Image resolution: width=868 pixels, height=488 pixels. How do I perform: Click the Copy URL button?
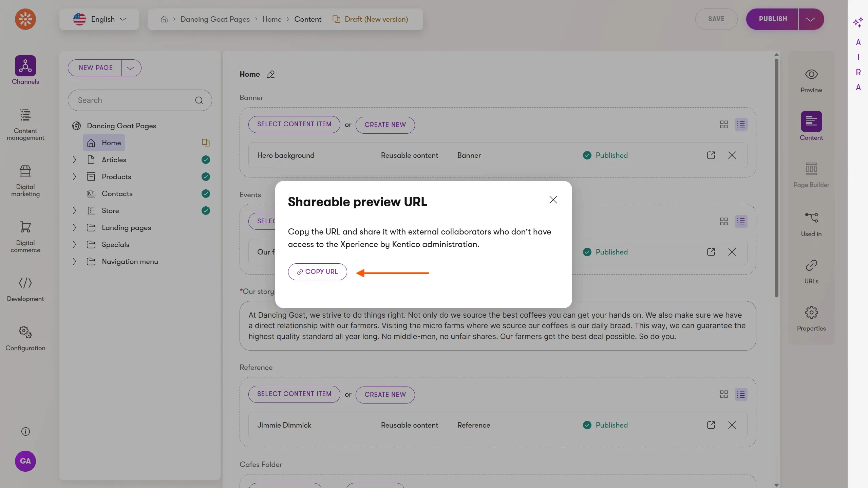[317, 272]
